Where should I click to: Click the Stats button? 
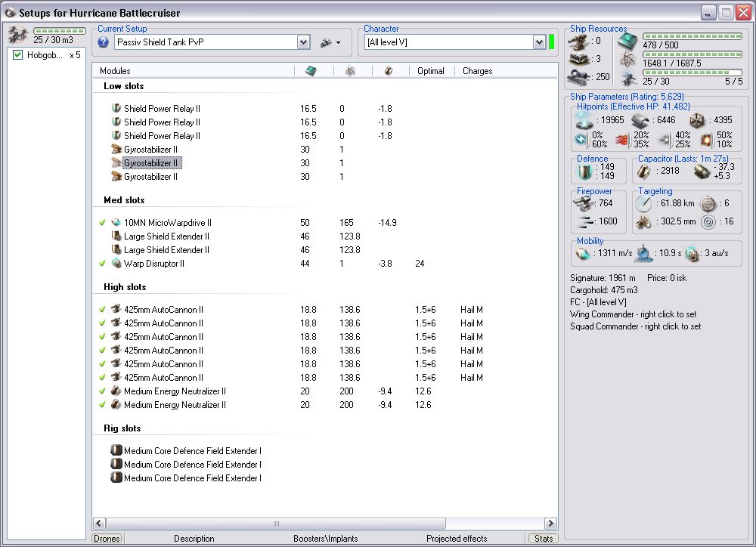pos(544,539)
